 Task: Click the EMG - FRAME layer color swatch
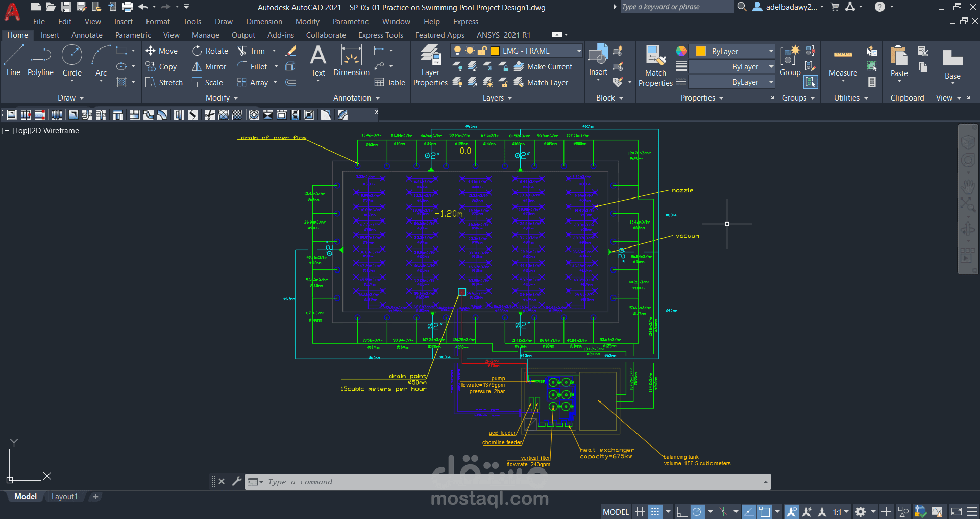(495, 51)
